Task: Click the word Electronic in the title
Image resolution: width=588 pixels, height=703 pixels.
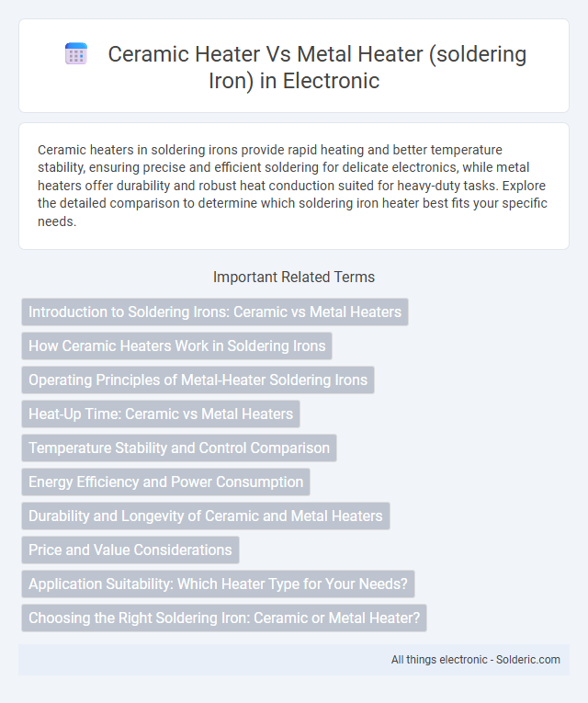Action: pos(331,81)
